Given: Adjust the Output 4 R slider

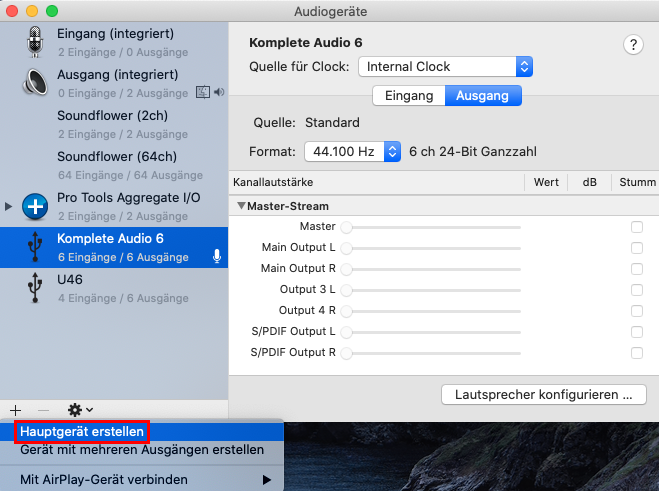Looking at the screenshot, I should pos(431,311).
